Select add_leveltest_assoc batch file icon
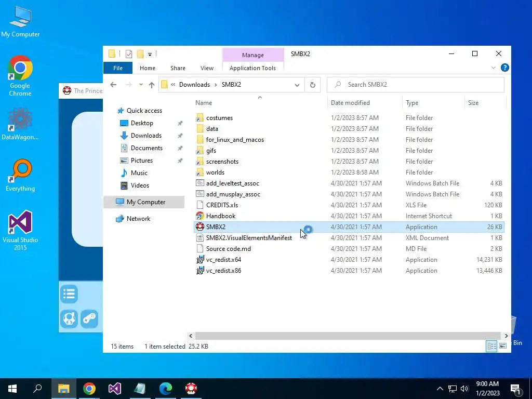Viewport: 532px width, 399px height. pyautogui.click(x=200, y=183)
